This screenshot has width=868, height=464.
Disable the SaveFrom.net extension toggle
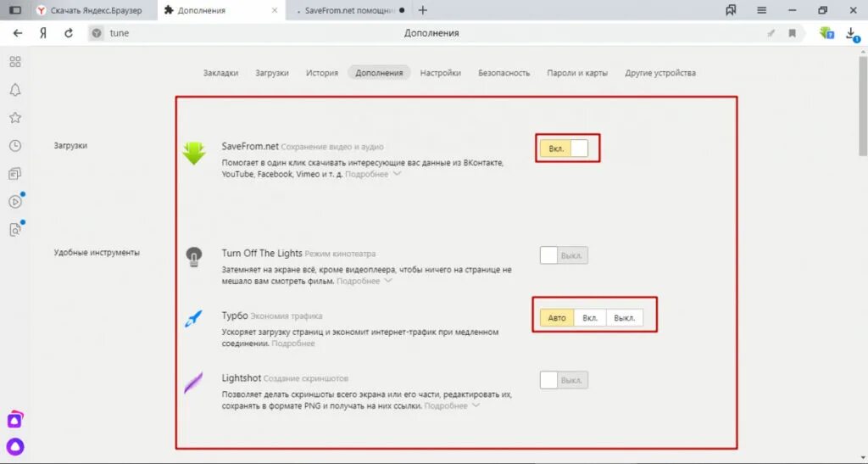(564, 148)
